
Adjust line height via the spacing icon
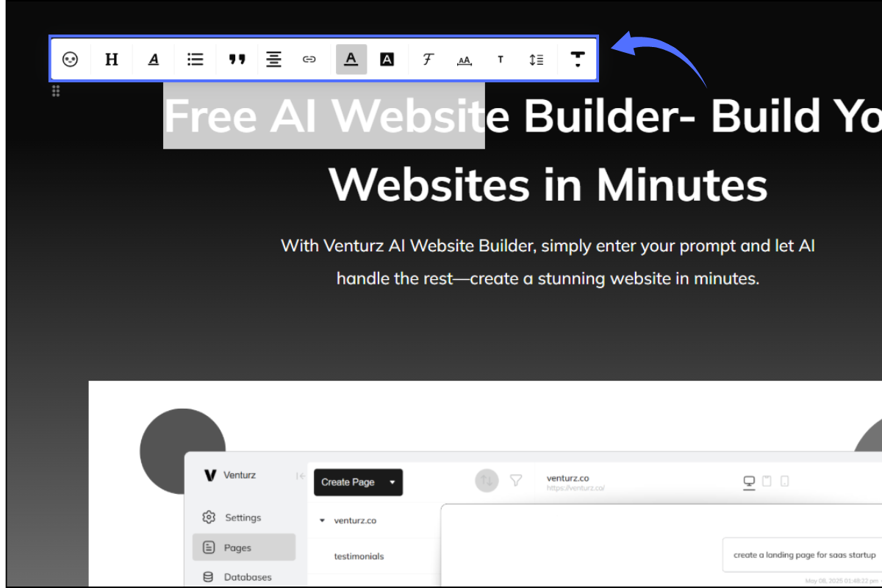pos(536,60)
